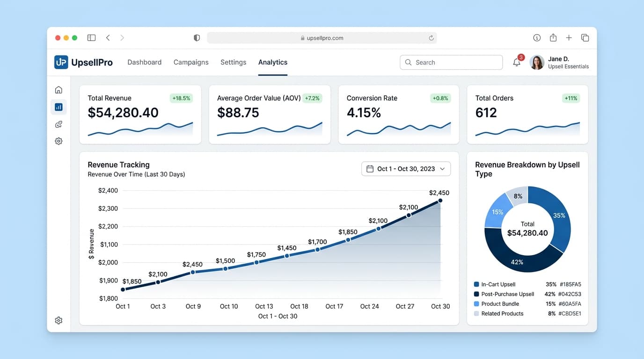Click the data point labeled $1,500

[x=225, y=269]
